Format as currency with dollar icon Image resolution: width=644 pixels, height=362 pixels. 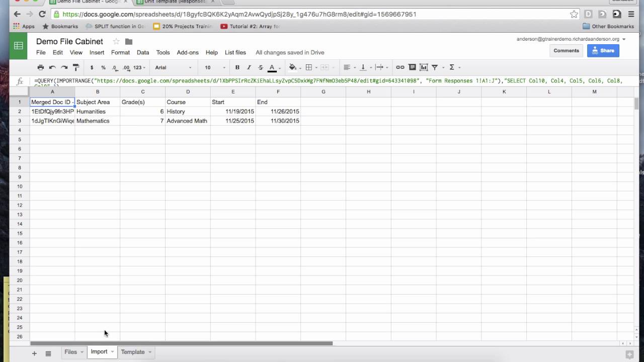tap(92, 67)
